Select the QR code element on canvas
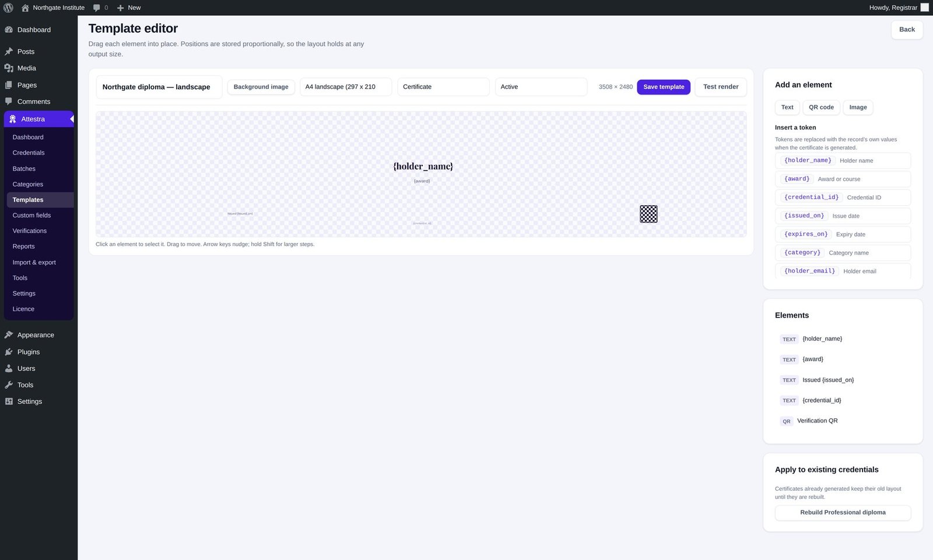The image size is (933, 560). coord(648,214)
